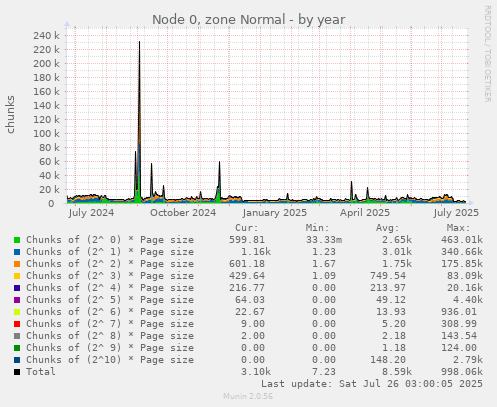Viewport: 497px width, 407px height.
Task: Click the 'Avg:' column header
Action: coord(388,228)
